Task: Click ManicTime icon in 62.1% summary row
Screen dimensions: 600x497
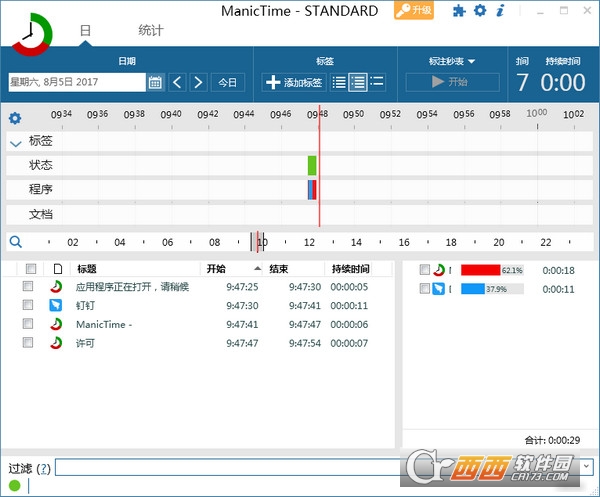Action: pos(439,270)
